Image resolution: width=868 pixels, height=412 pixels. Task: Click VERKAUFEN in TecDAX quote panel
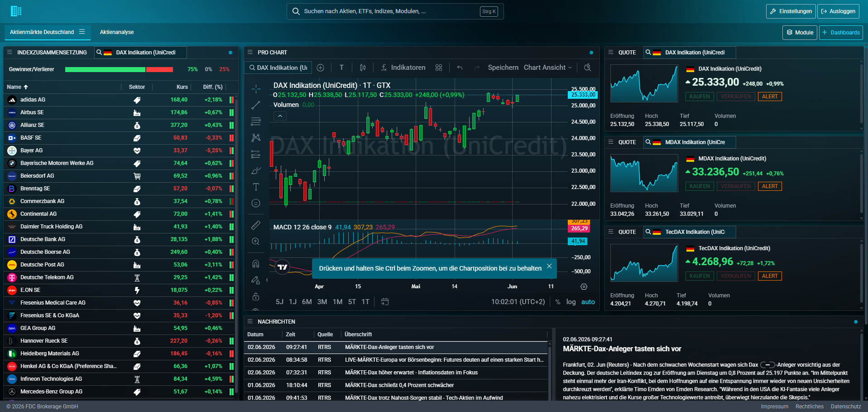[x=736, y=276]
